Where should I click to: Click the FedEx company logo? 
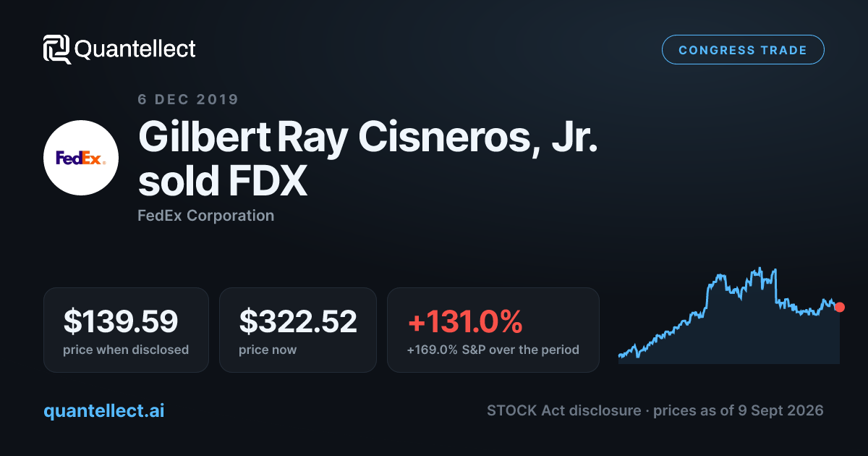tap(81, 158)
